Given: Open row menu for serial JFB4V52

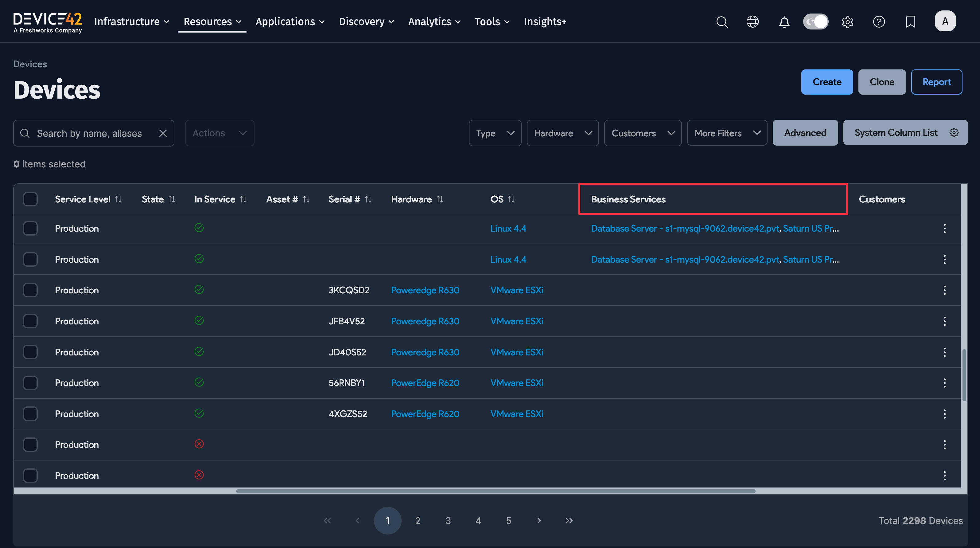Looking at the screenshot, I should [945, 321].
